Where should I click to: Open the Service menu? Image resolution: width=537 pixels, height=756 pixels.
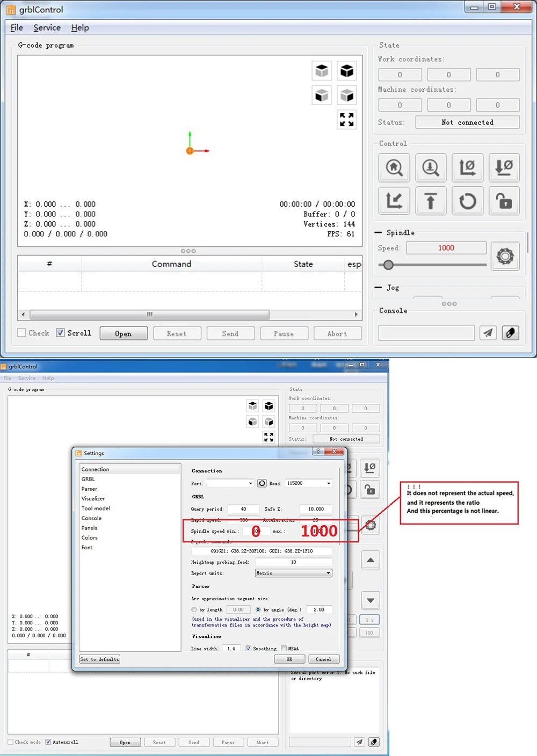pos(47,27)
